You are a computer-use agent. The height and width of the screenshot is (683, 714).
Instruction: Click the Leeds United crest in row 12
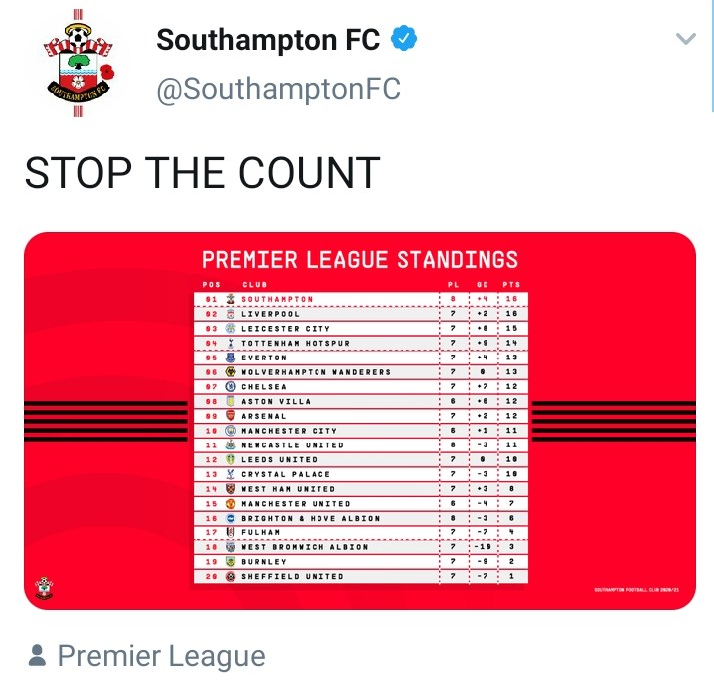(x=230, y=460)
